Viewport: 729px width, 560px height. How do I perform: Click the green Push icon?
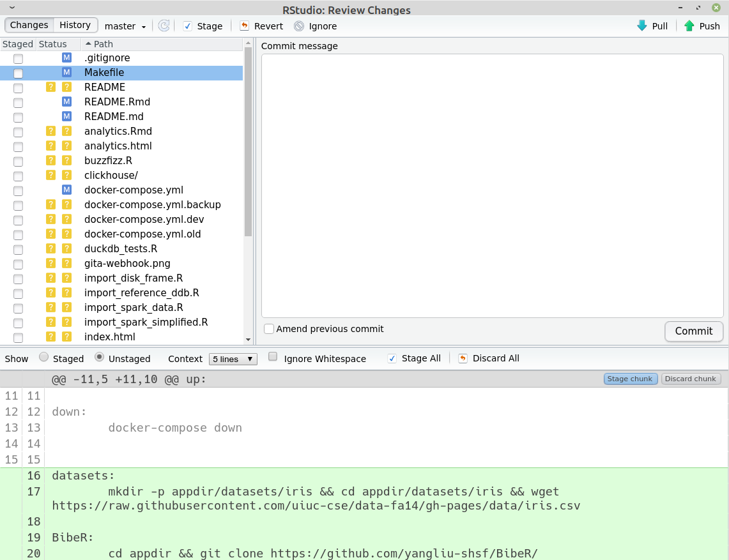point(687,26)
